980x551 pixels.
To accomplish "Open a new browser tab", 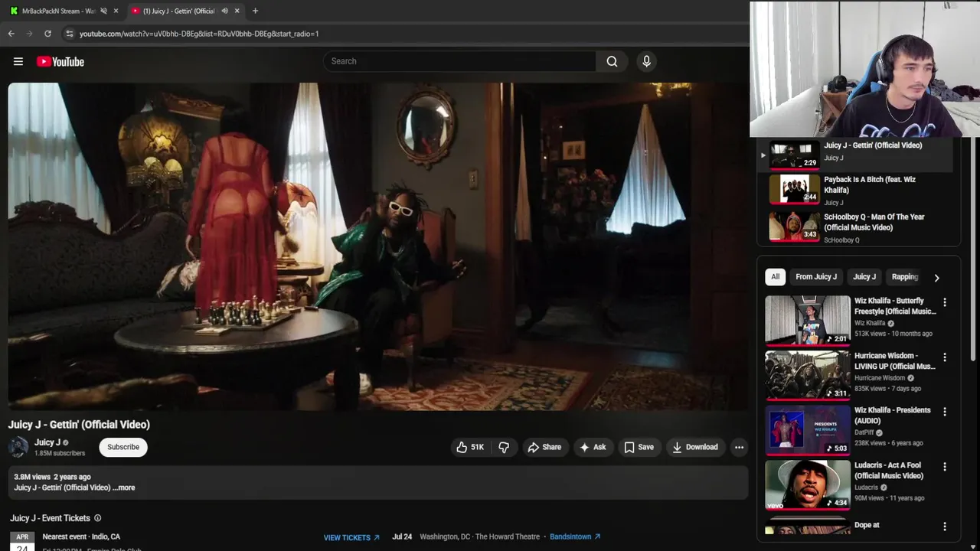I will click(x=255, y=11).
